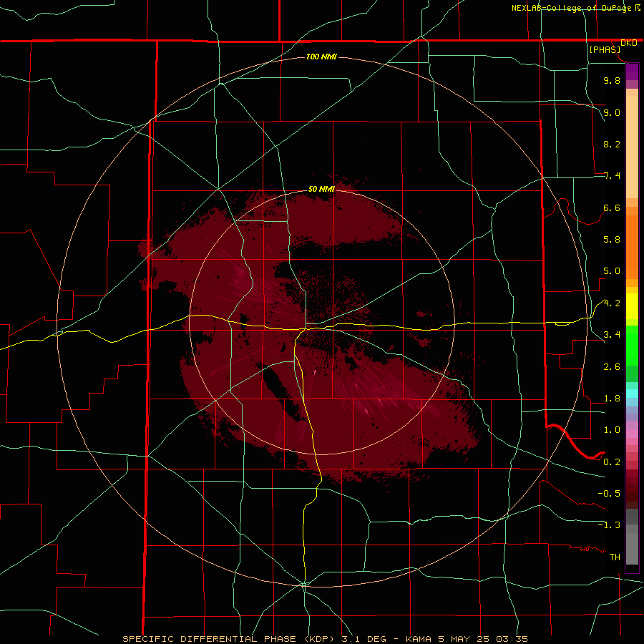Click the 4.2 value on the color scale
644x644 pixels.
(x=612, y=303)
